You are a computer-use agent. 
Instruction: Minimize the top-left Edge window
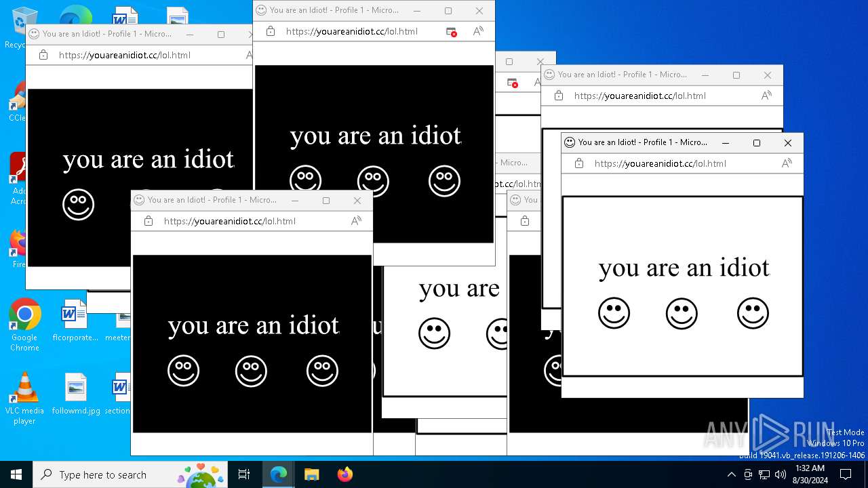(x=190, y=35)
